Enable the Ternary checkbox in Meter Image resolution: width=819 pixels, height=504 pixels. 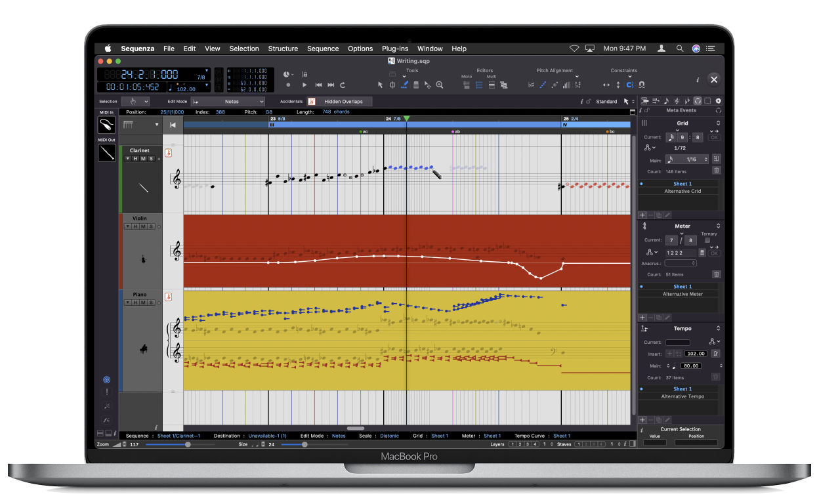tap(707, 240)
